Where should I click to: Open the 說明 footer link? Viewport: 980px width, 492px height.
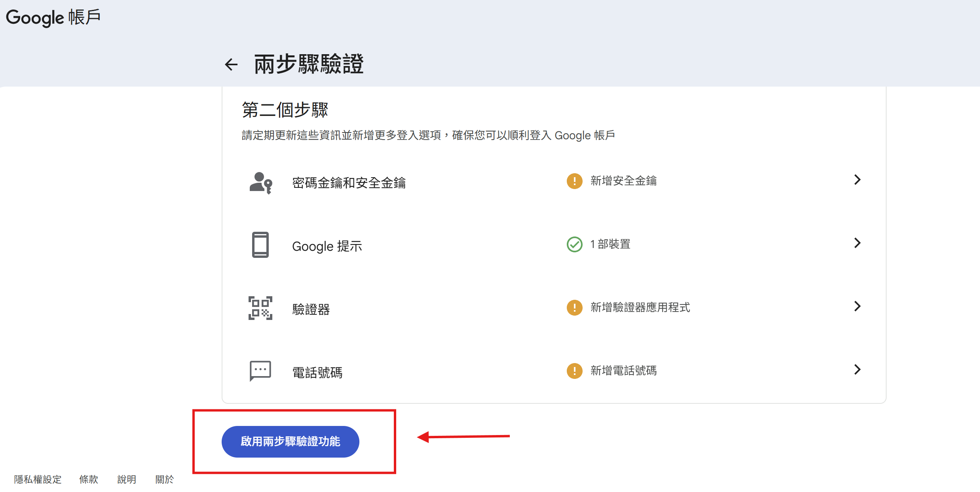127,479
